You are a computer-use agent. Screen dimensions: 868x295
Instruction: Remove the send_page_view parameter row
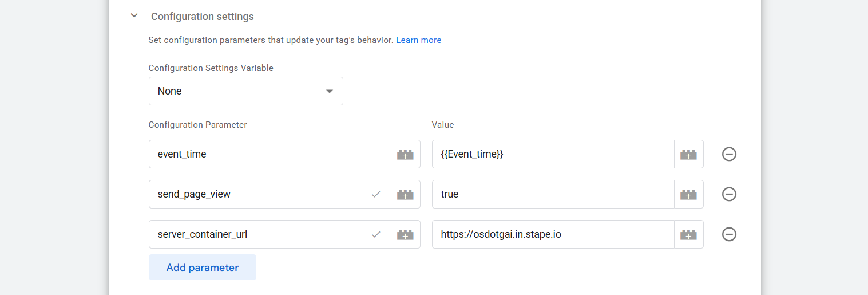tap(729, 194)
